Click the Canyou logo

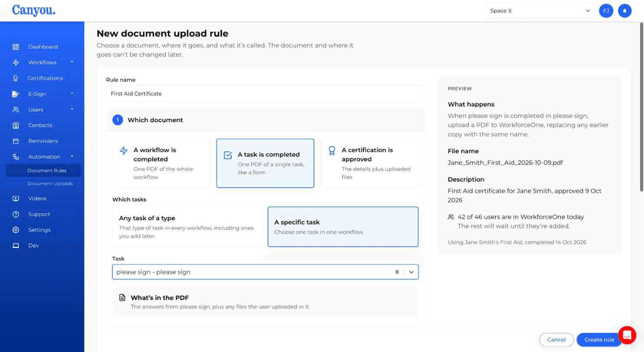(34, 10)
